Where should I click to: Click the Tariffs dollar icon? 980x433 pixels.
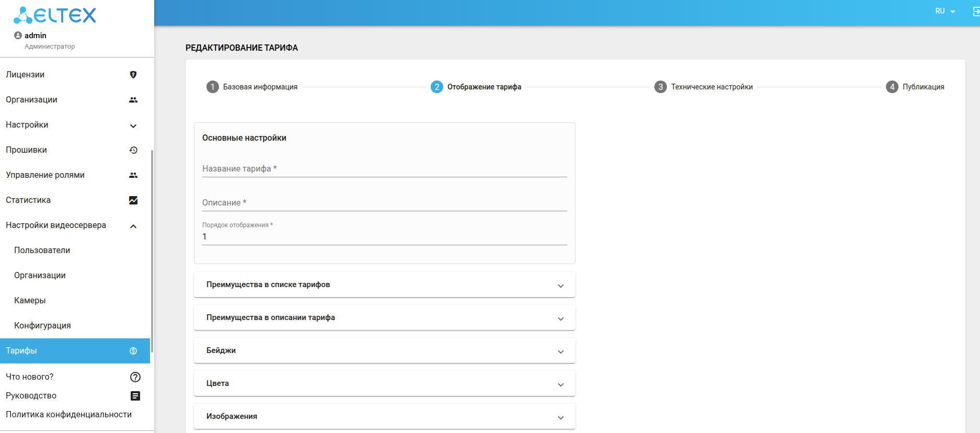133,351
